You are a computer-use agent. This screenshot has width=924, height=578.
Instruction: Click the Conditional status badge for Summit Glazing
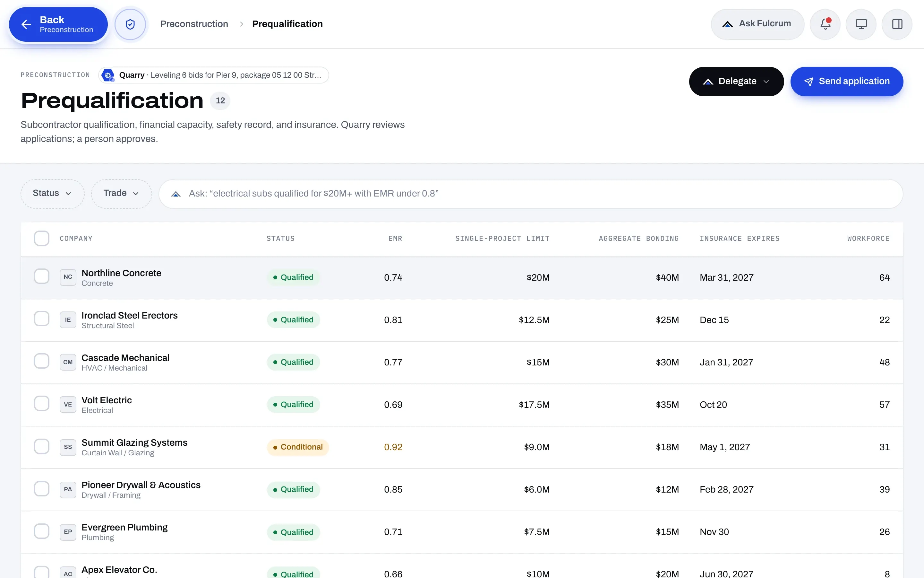pos(298,447)
